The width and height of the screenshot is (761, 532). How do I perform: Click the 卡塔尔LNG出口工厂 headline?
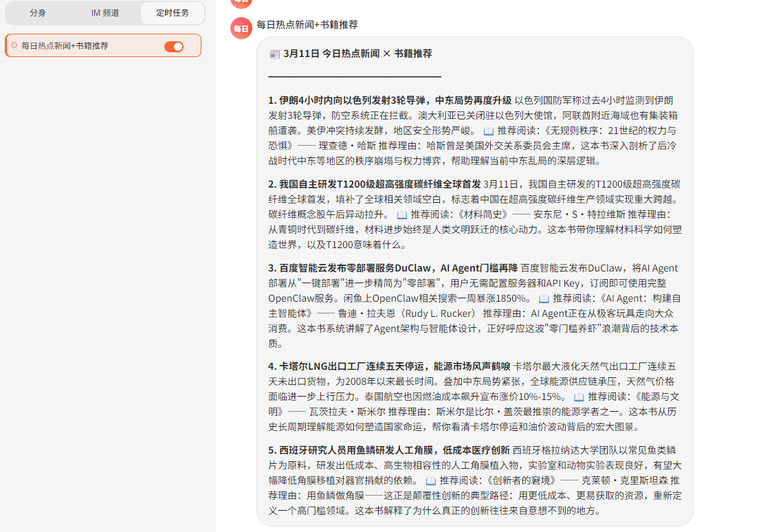coord(389,367)
